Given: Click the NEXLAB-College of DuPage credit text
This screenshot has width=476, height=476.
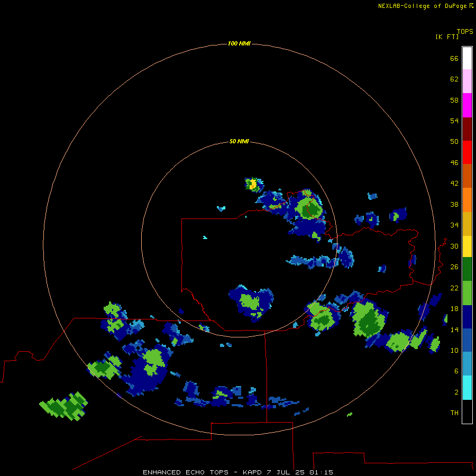Looking at the screenshot, I should click(x=422, y=6).
